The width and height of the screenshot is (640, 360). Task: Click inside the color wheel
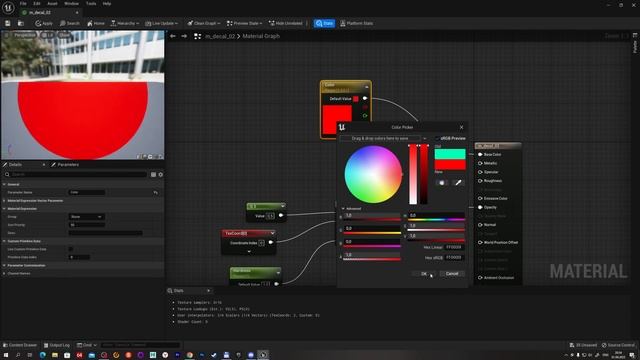pos(373,174)
